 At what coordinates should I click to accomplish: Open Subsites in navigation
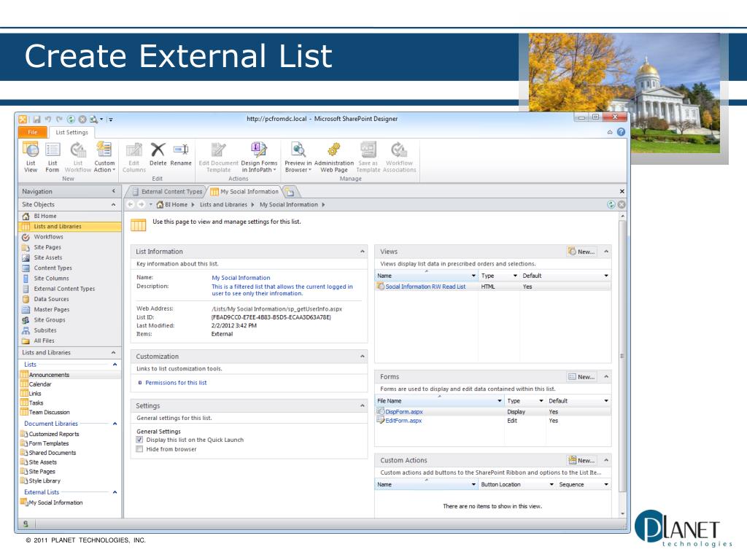click(x=69, y=330)
